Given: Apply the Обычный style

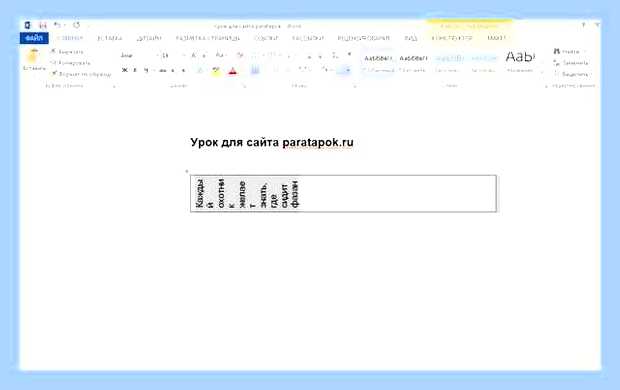Looking at the screenshot, I should pyautogui.click(x=378, y=63).
